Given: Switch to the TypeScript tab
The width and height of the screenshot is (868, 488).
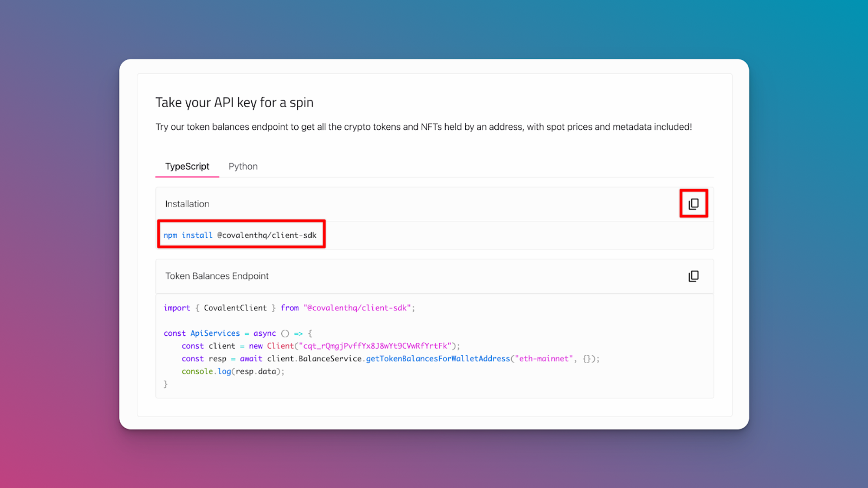Looking at the screenshot, I should [187, 166].
